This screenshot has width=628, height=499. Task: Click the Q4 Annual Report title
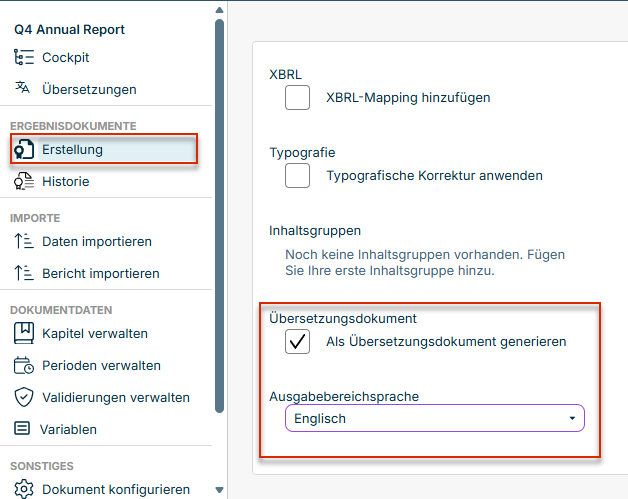pyautogui.click(x=69, y=29)
